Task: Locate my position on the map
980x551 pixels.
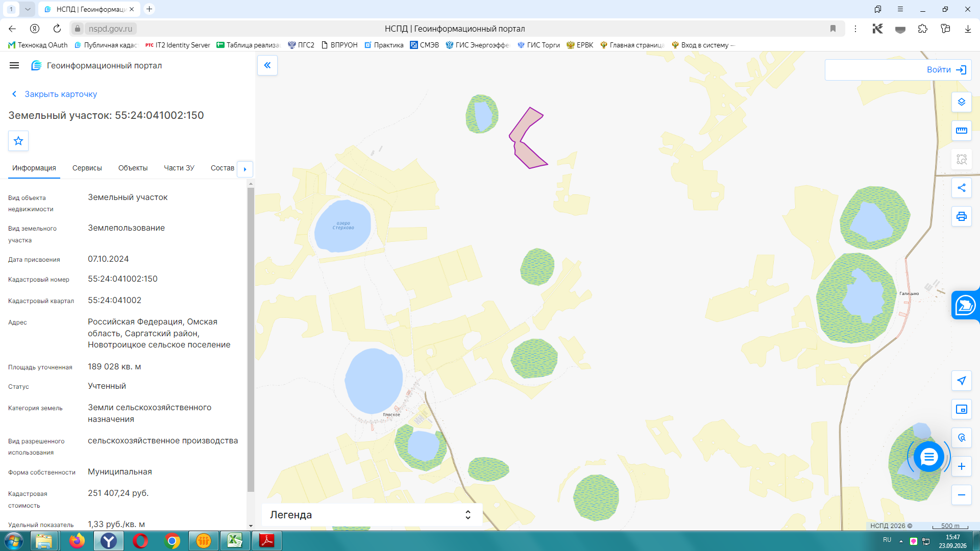Action: tap(962, 381)
